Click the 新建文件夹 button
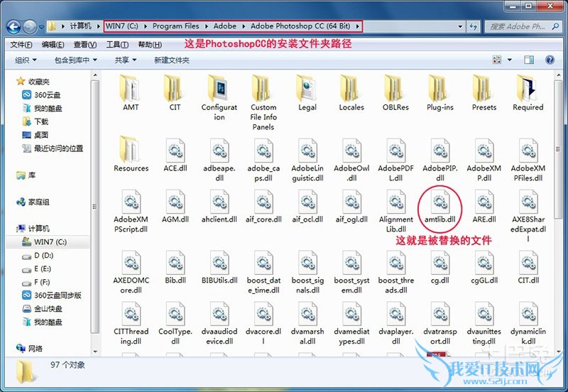Screen dimensions: 568x392 click(172, 60)
